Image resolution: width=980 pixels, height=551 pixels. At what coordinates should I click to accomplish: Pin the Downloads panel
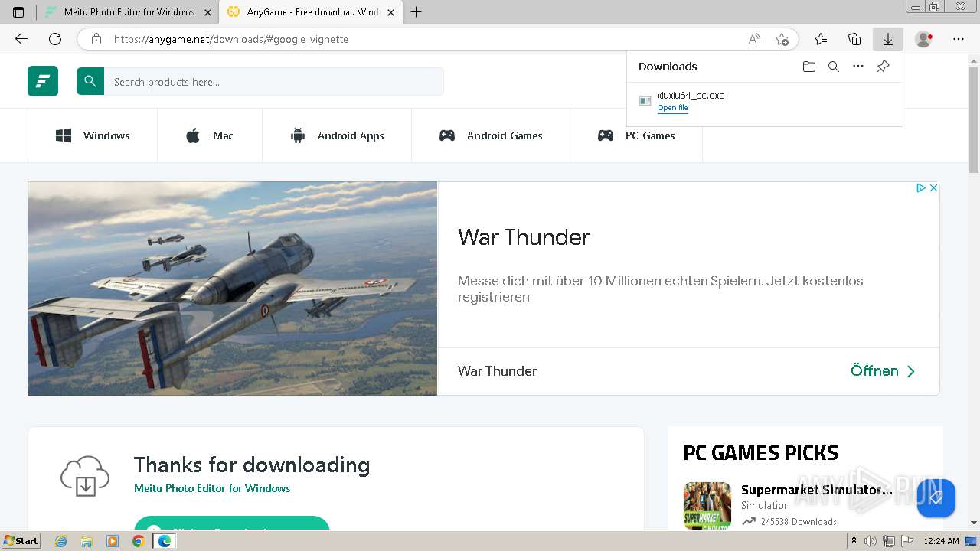pos(883,67)
